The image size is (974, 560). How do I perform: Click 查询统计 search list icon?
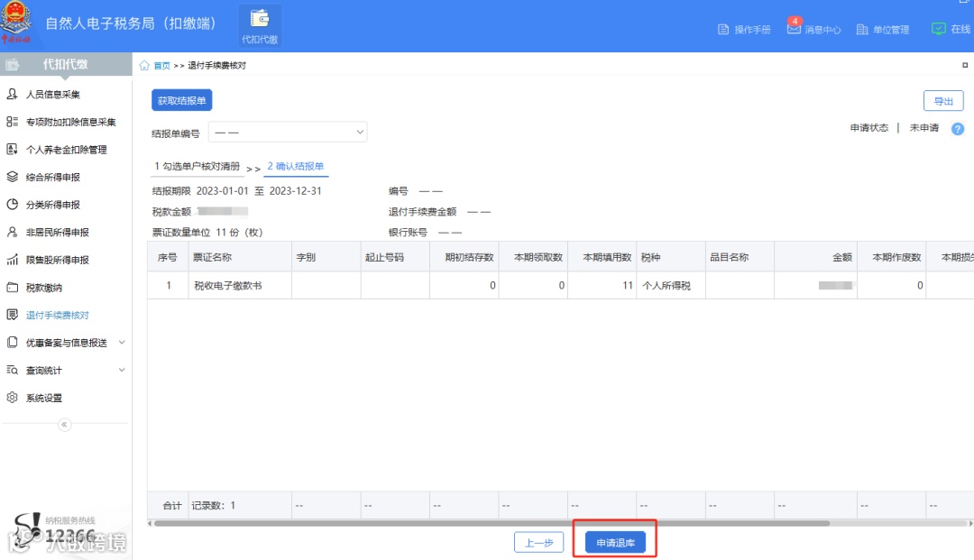click(12, 370)
